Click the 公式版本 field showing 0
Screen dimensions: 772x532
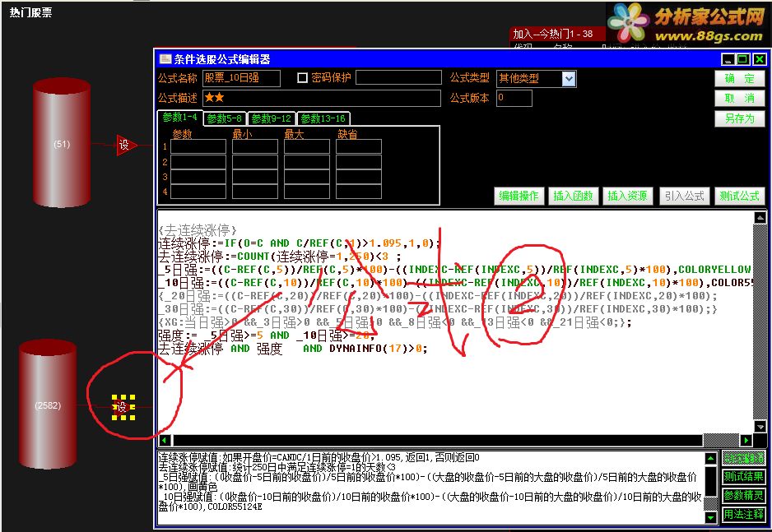point(514,99)
